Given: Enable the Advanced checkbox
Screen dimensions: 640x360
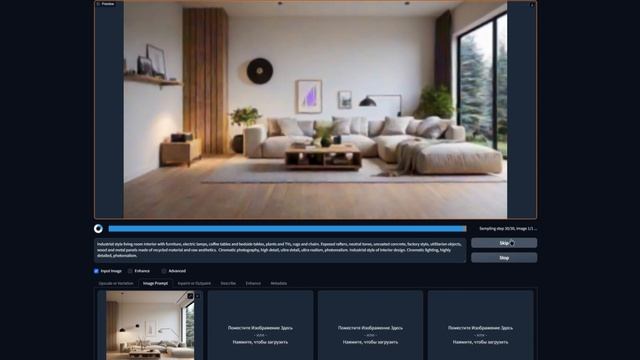Looking at the screenshot, I should (164, 271).
